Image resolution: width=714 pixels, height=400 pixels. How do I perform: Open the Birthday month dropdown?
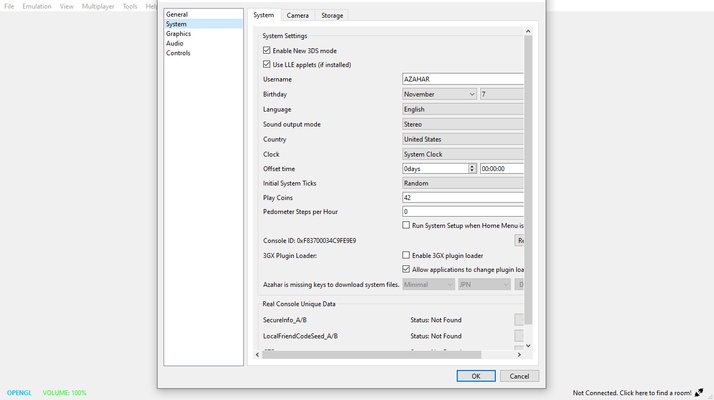pyautogui.click(x=439, y=94)
